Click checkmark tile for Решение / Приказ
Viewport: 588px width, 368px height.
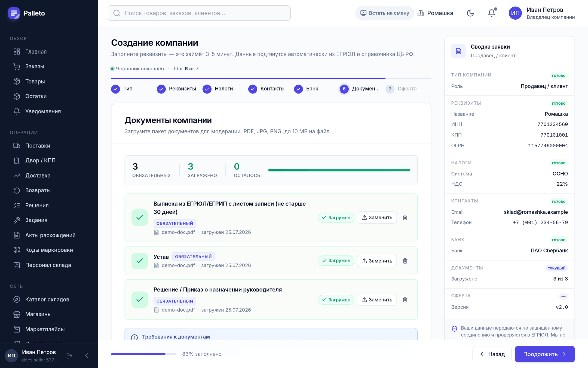tap(140, 300)
